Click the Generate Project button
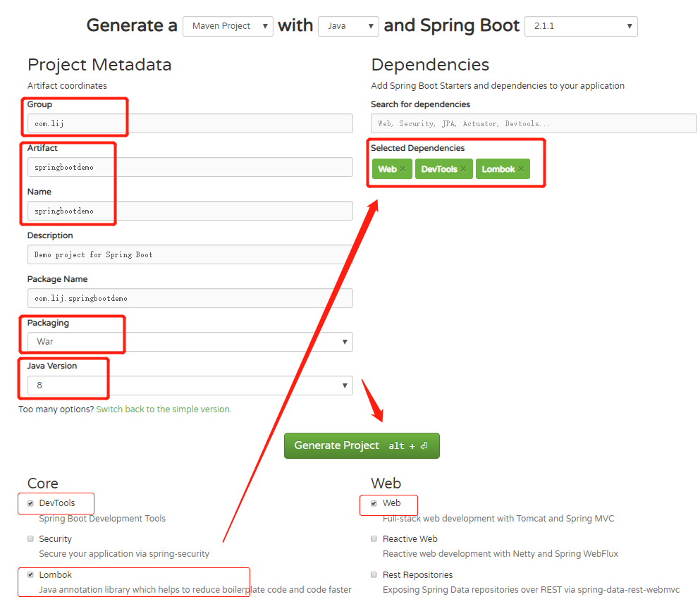700x604 pixels. click(362, 445)
